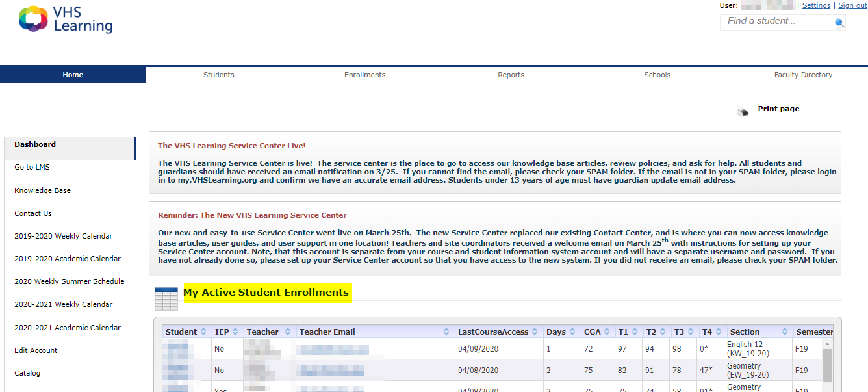
Task: Open Knowledge Base in sidebar
Action: coord(43,190)
